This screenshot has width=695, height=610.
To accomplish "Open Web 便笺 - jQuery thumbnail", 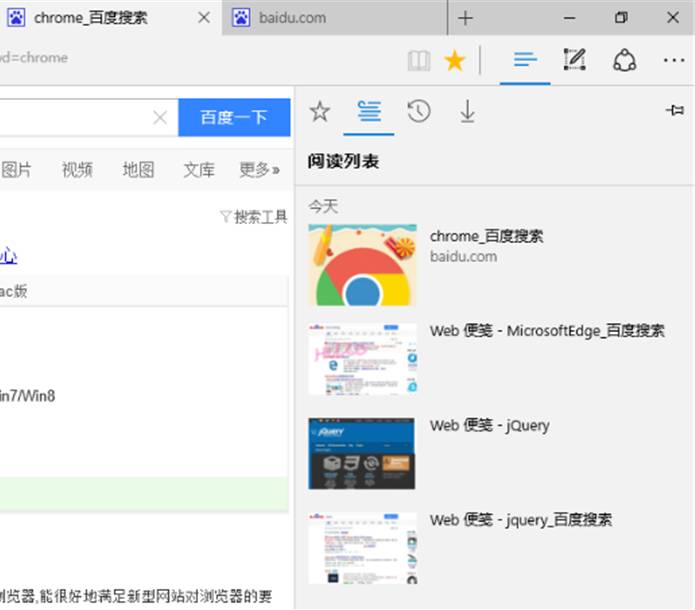I will [362, 454].
